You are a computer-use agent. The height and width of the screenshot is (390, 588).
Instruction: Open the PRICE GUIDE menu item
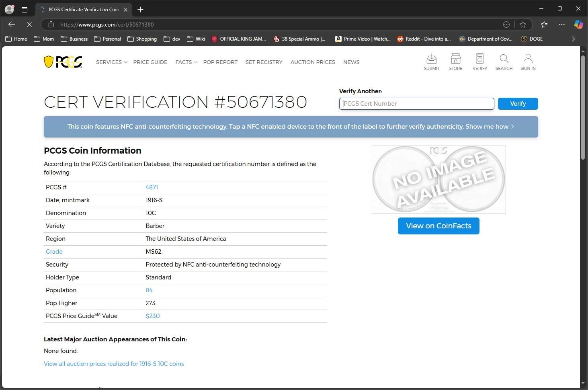150,62
